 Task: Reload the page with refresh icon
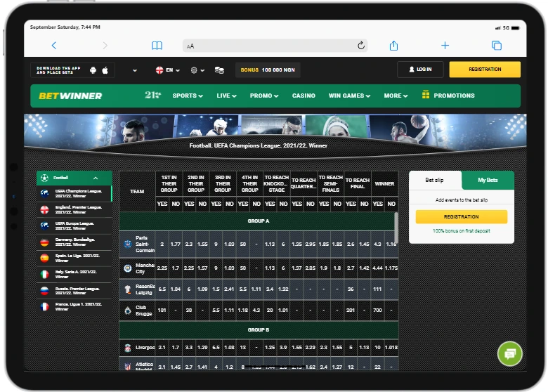[x=361, y=46]
